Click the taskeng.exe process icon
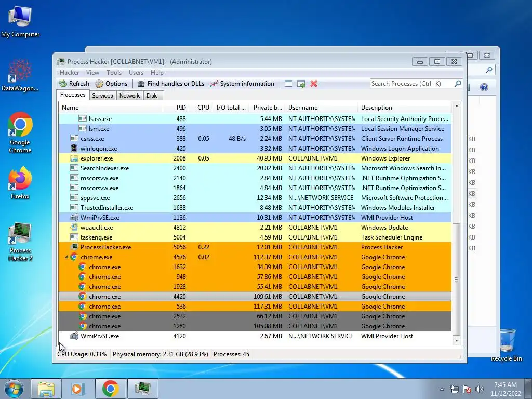Image resolution: width=532 pixels, height=399 pixels. click(74, 237)
